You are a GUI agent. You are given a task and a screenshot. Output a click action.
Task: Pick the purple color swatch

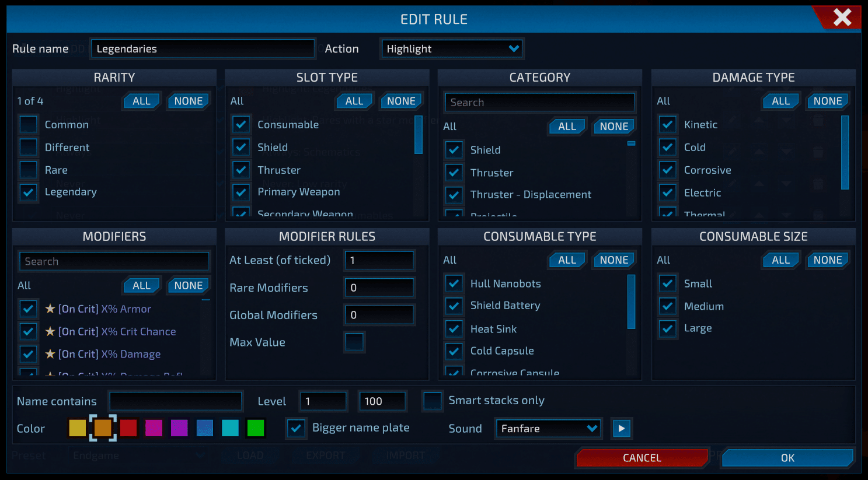point(179,428)
